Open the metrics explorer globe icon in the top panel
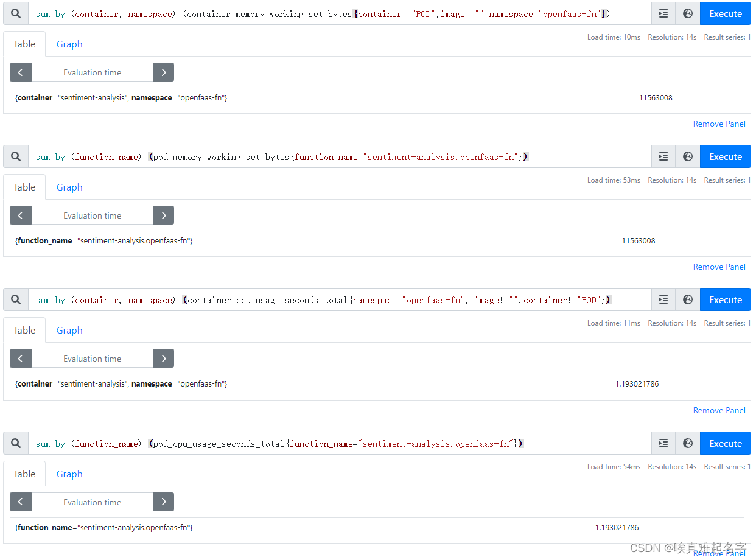 (687, 13)
